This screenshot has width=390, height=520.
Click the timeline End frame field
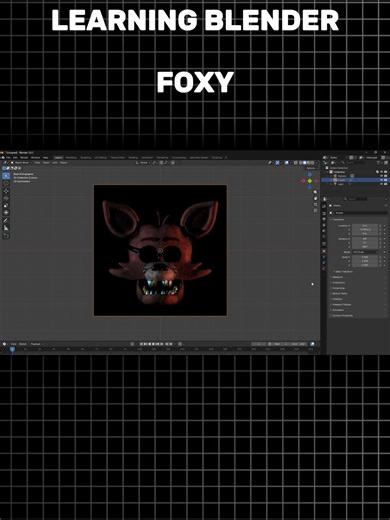coord(299,344)
